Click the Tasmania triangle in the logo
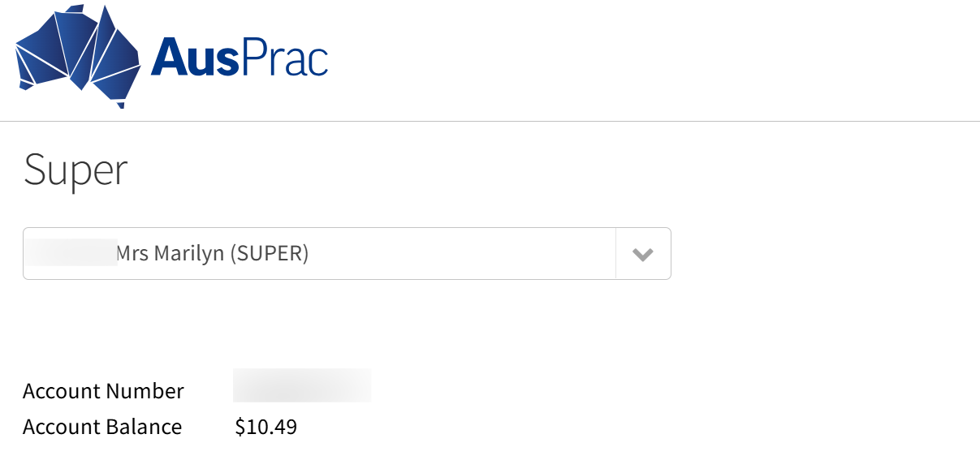980x460 pixels. (122, 104)
